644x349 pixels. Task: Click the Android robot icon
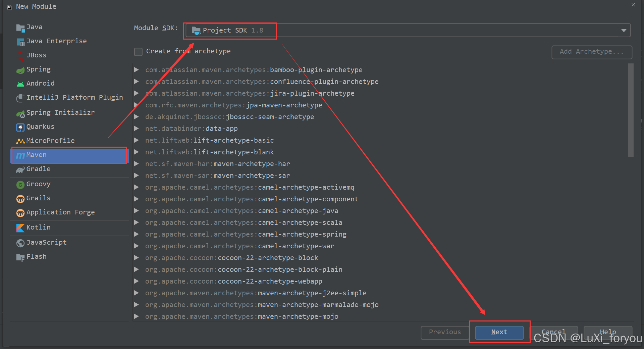click(x=20, y=84)
